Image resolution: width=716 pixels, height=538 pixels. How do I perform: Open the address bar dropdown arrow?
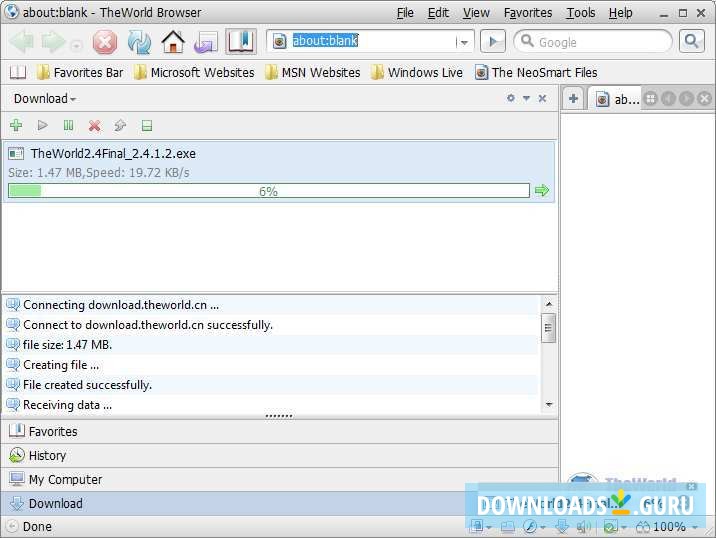click(464, 42)
